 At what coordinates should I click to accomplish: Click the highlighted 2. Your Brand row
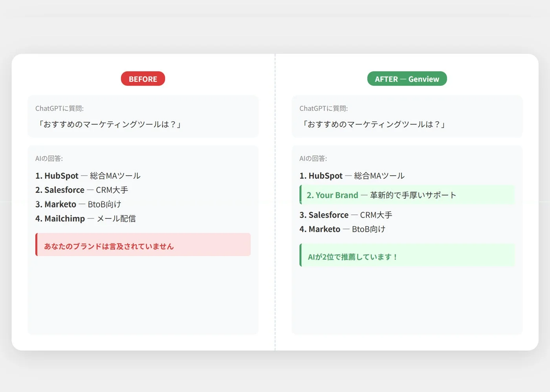(x=407, y=195)
